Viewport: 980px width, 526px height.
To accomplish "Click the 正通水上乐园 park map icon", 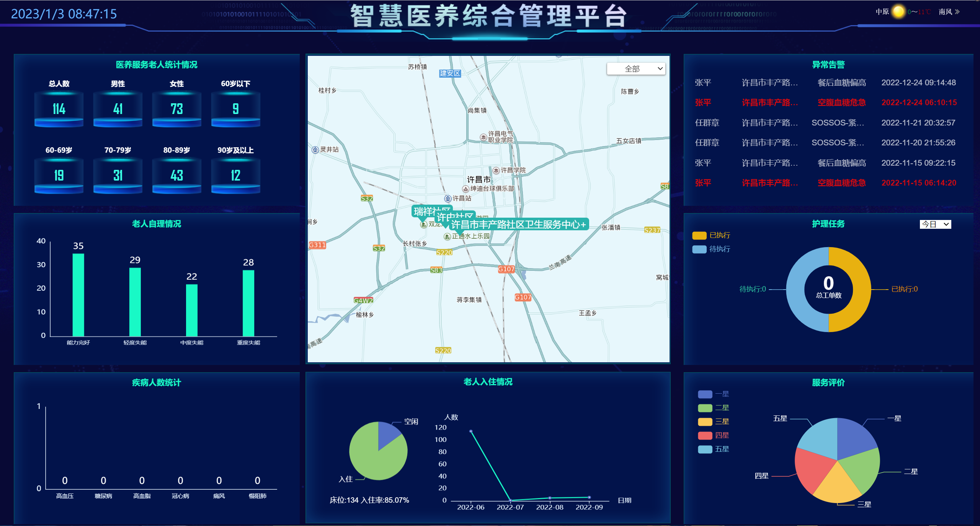I will 447,236.
